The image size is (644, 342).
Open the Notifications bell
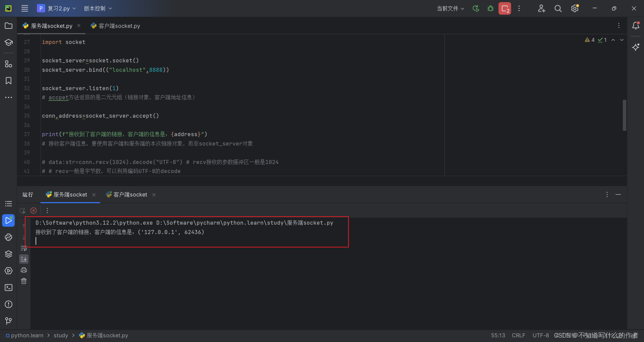(x=636, y=25)
